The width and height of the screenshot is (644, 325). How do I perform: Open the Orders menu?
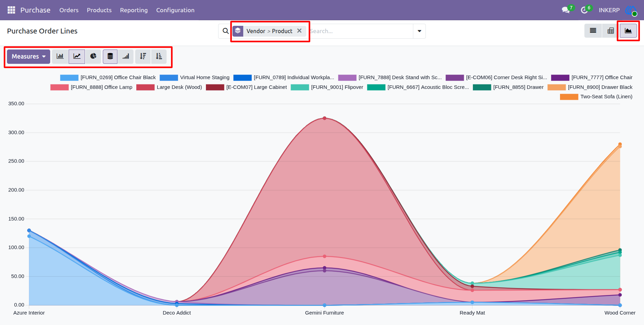point(69,10)
